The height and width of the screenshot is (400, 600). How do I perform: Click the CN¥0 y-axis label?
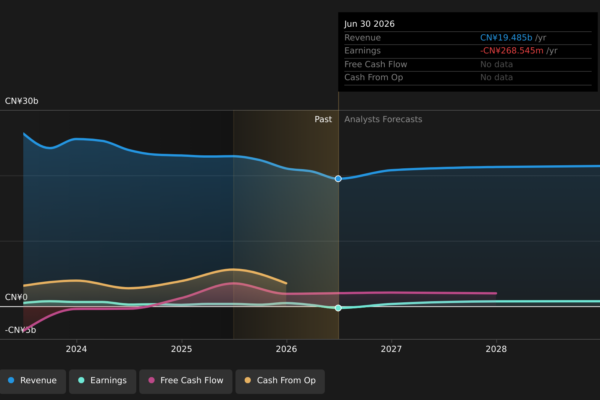point(16,297)
